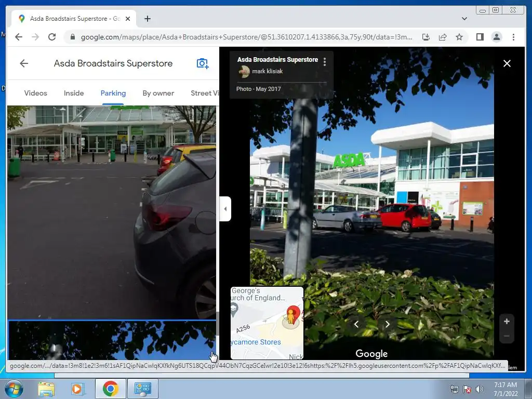Select the Parking tab
The image size is (532, 399).
[113, 94]
